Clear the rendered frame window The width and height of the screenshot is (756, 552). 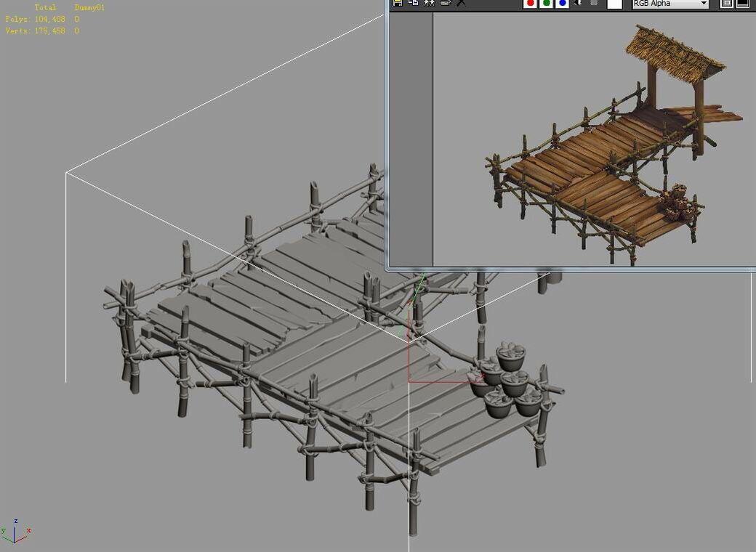(462, 4)
